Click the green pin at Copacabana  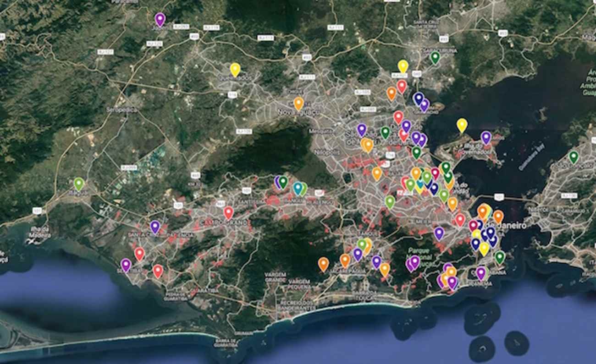tap(500, 257)
